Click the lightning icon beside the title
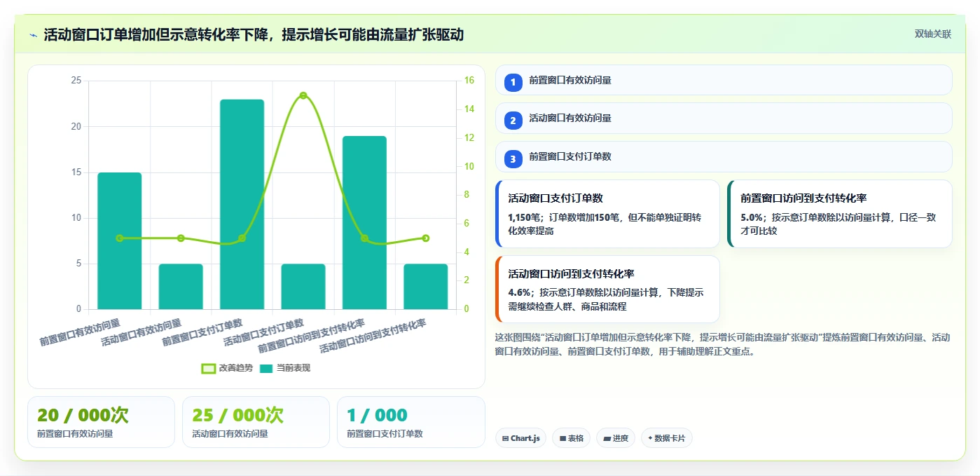980x476 pixels. click(x=34, y=35)
